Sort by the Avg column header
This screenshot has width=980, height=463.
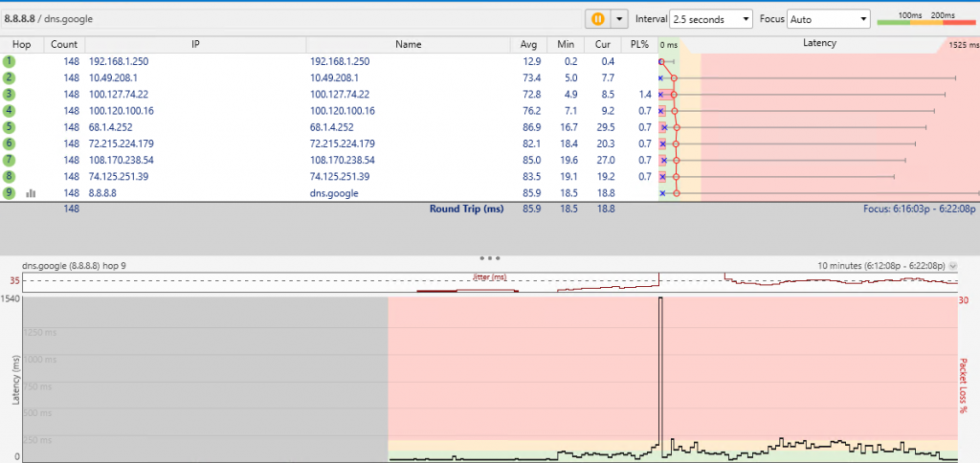(x=528, y=44)
